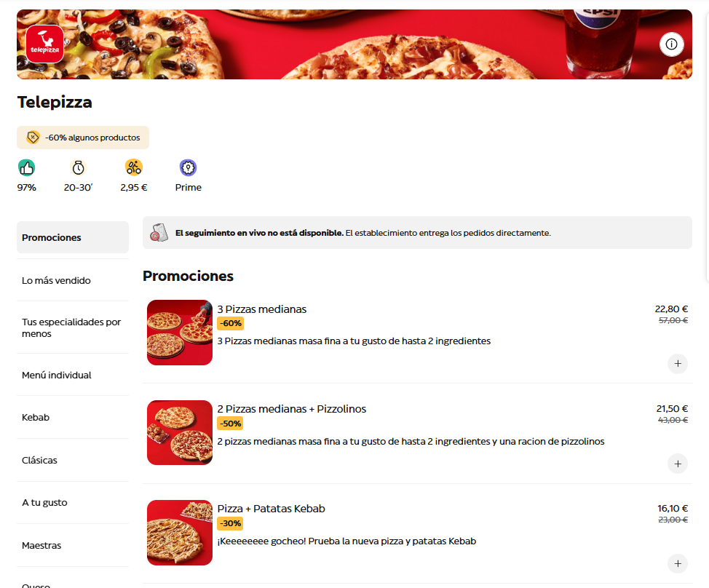Open the restaurant info icon on the banner
Image resolution: width=709 pixels, height=588 pixels.
click(671, 44)
